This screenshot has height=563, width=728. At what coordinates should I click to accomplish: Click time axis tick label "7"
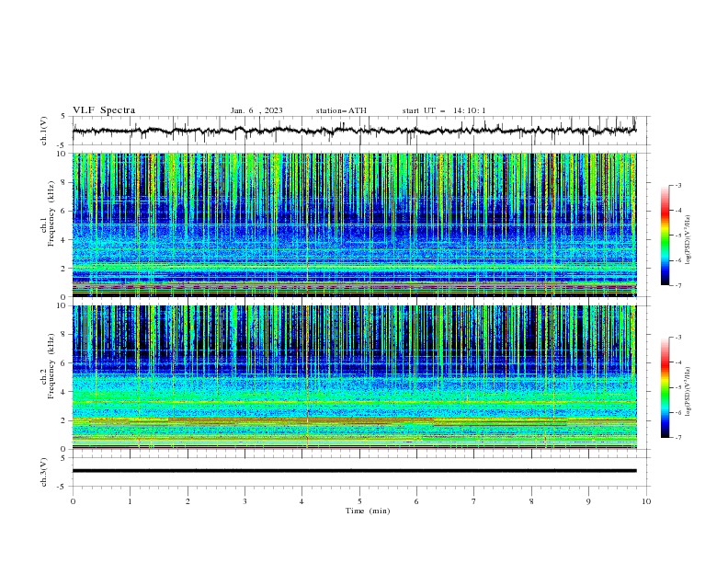(474, 501)
